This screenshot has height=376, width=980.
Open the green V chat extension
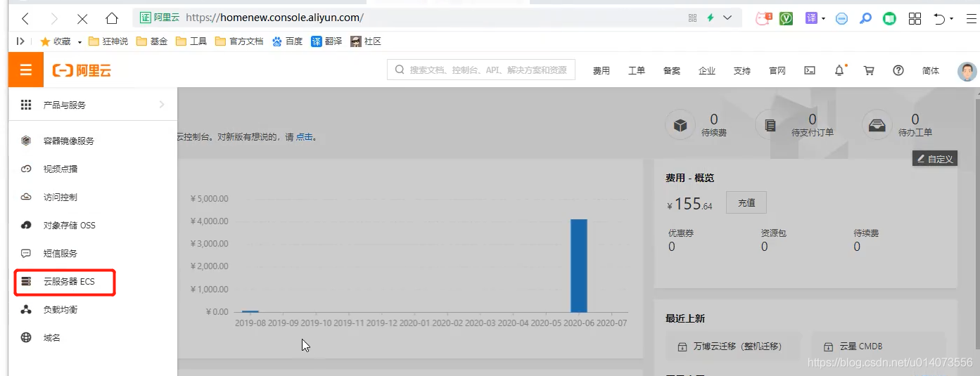[787, 18]
